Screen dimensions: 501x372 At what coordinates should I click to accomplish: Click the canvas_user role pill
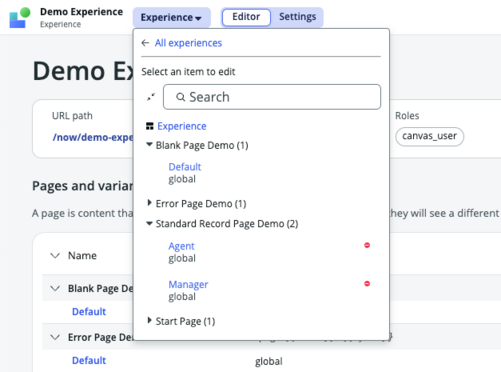429,136
